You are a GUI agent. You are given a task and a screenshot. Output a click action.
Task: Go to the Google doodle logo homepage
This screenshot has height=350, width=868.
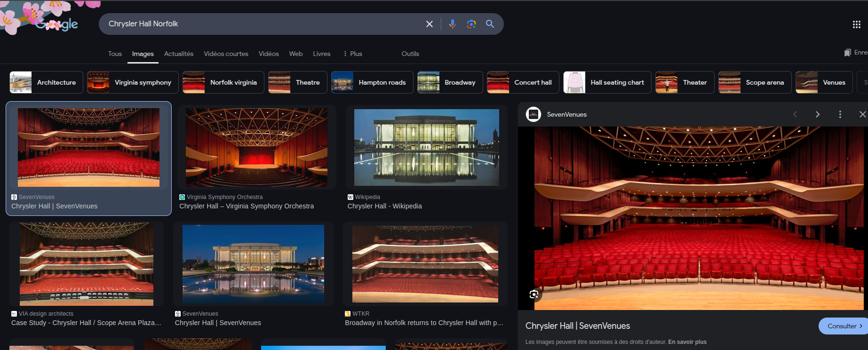click(x=57, y=24)
